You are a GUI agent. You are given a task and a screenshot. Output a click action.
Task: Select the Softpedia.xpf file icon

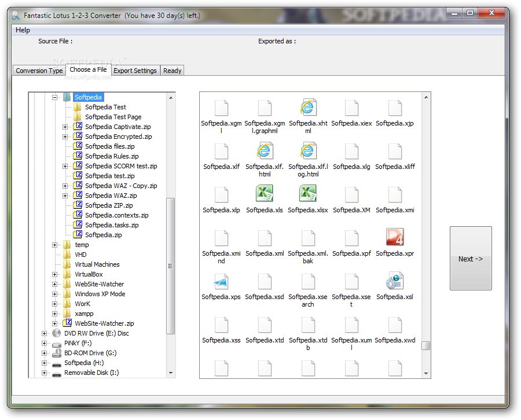[x=351, y=238]
